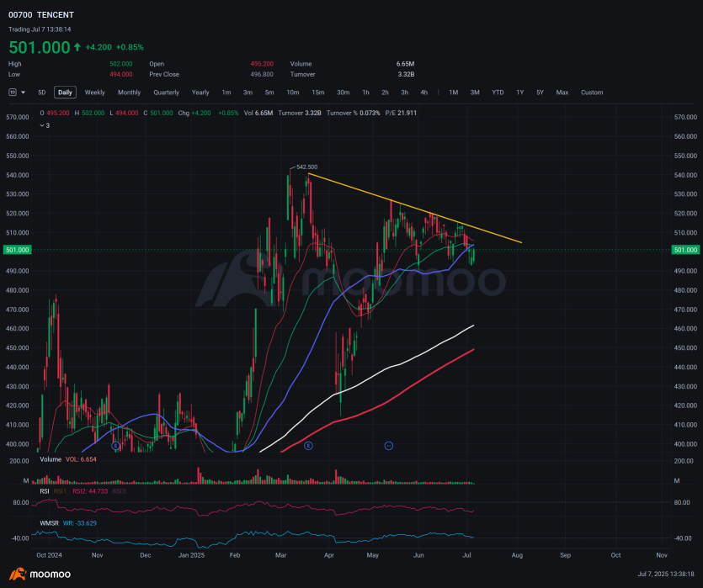Switch to Weekly timeframe

click(x=94, y=93)
